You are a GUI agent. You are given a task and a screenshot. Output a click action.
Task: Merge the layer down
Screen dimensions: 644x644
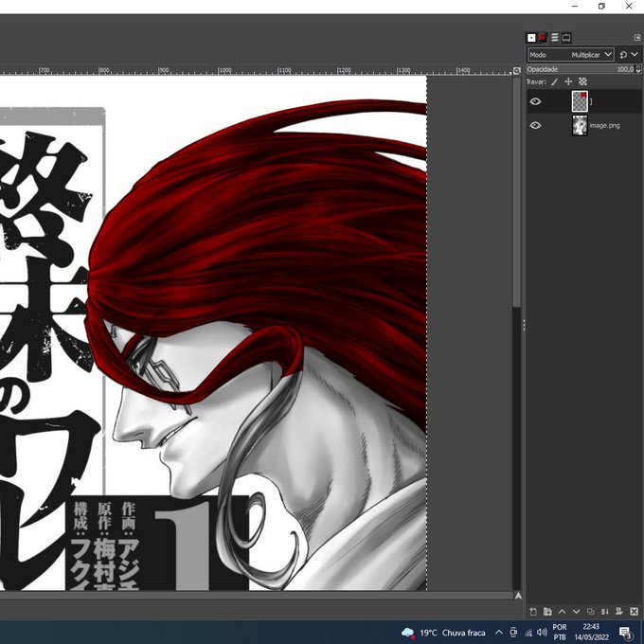tap(604, 612)
